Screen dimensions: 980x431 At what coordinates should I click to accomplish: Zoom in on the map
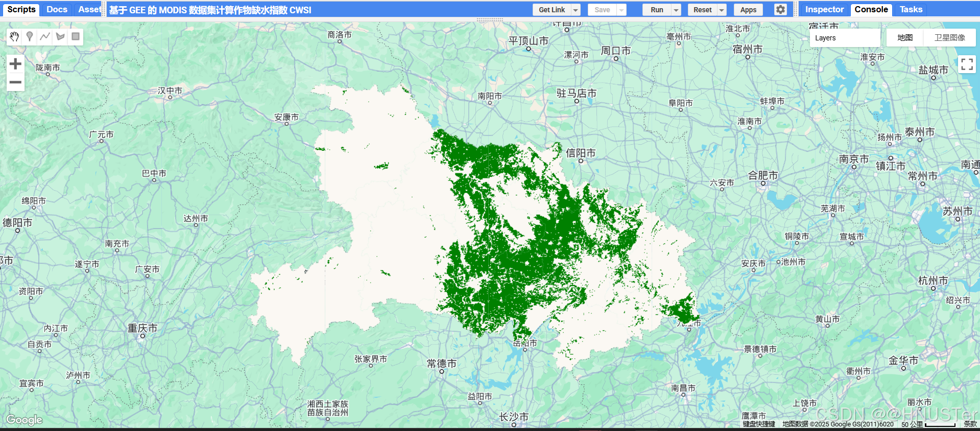(15, 64)
